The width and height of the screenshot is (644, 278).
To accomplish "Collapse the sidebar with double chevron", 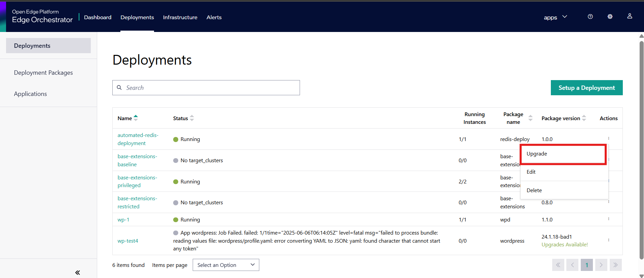I will point(78,272).
